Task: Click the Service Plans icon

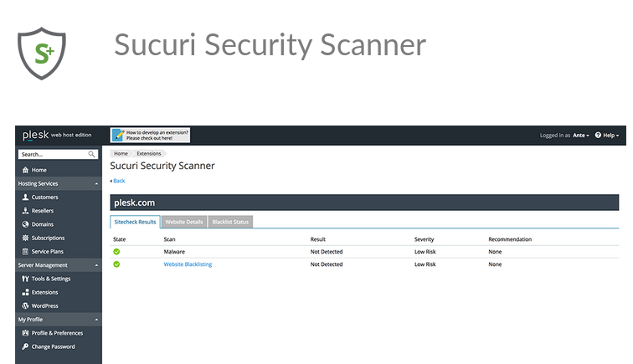Action: [x=25, y=251]
